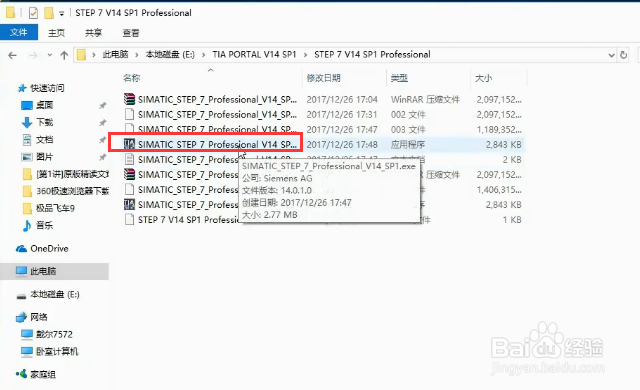
Task: Refresh the current folder view
Action: coord(623,55)
